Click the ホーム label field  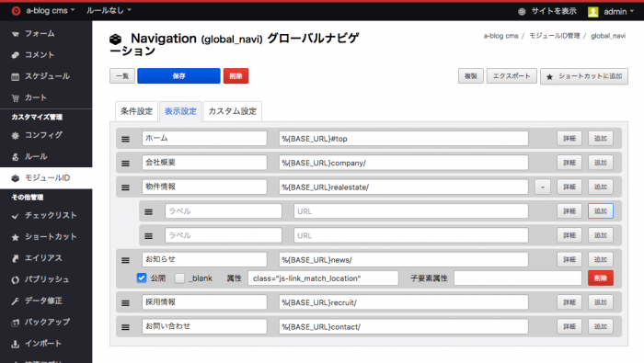pos(204,138)
